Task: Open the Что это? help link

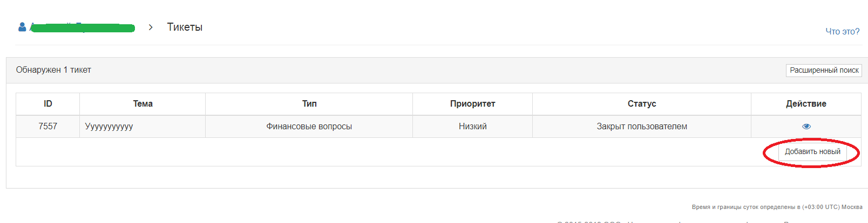Action: pyautogui.click(x=842, y=31)
